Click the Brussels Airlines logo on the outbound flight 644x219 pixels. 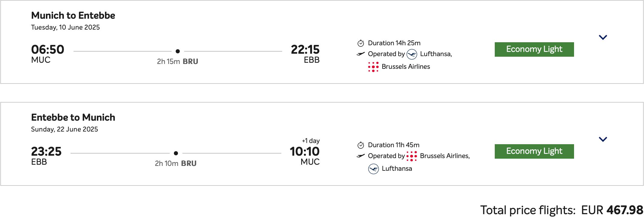[x=373, y=67]
